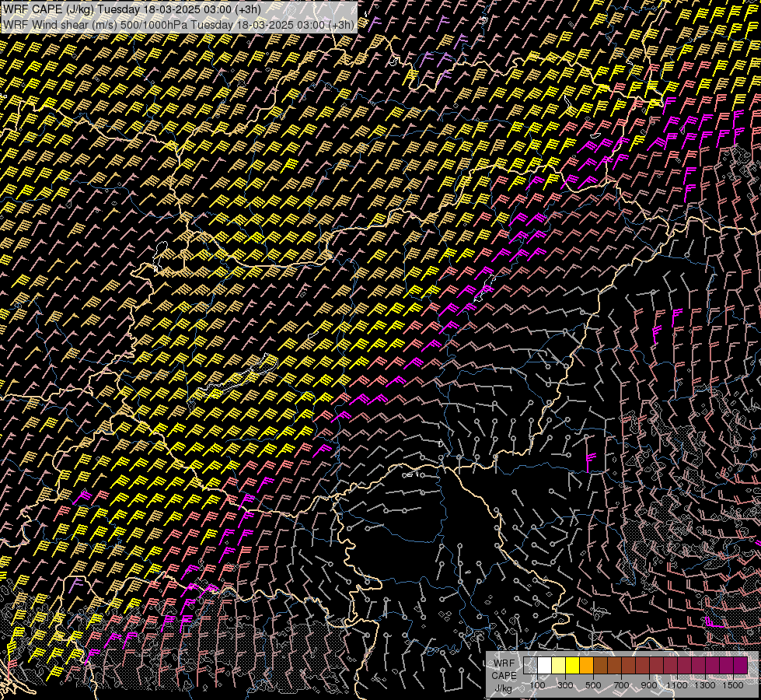Select the white CAPE legend swatch
The image size is (761, 700).
click(x=545, y=666)
